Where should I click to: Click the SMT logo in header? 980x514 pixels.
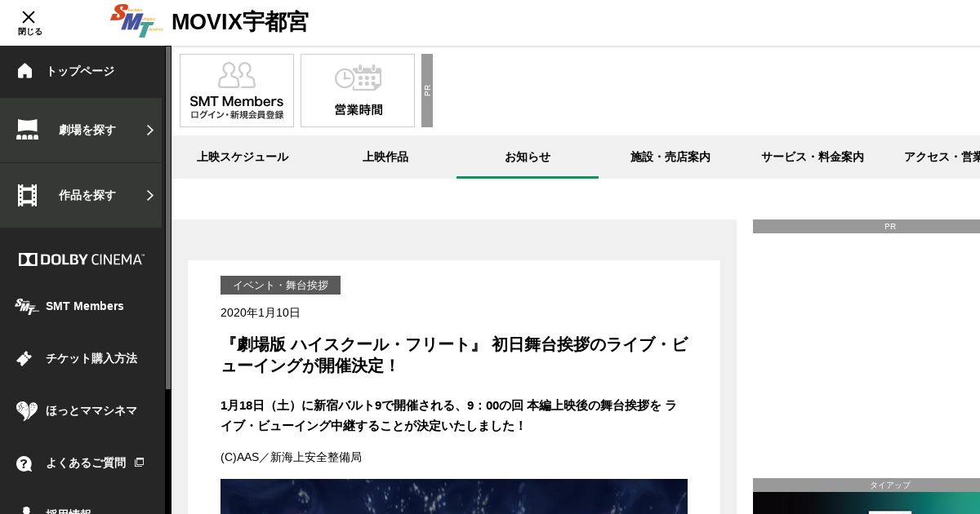[x=137, y=20]
